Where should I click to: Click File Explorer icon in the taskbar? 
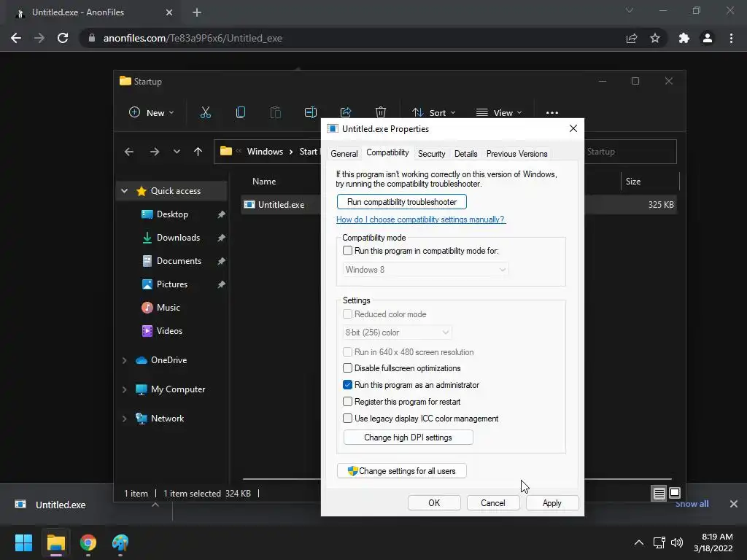[56, 542]
